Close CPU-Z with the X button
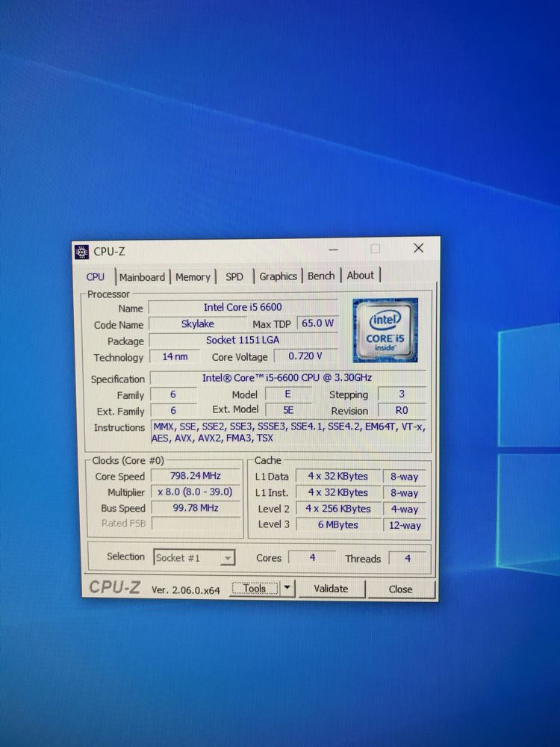Image resolution: width=560 pixels, height=747 pixels. [x=419, y=248]
